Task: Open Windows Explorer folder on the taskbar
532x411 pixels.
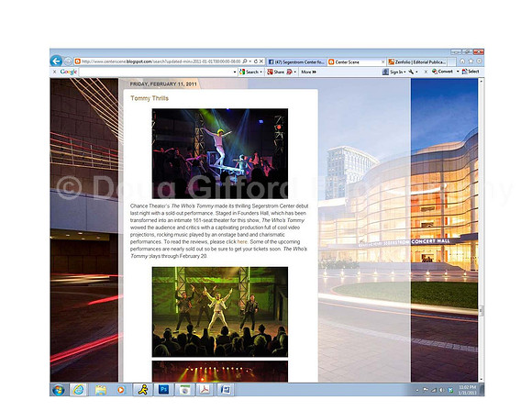Action: pyautogui.click(x=100, y=390)
